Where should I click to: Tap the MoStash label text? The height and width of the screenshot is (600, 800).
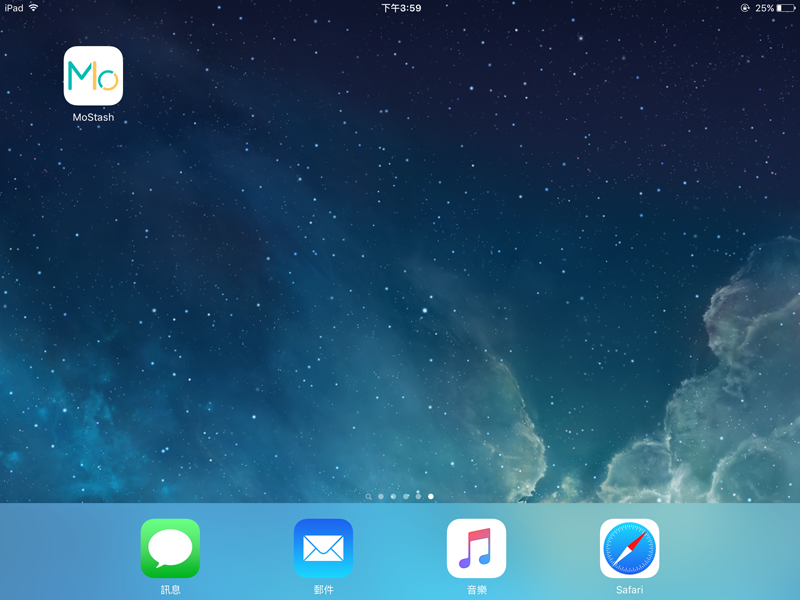click(93, 117)
